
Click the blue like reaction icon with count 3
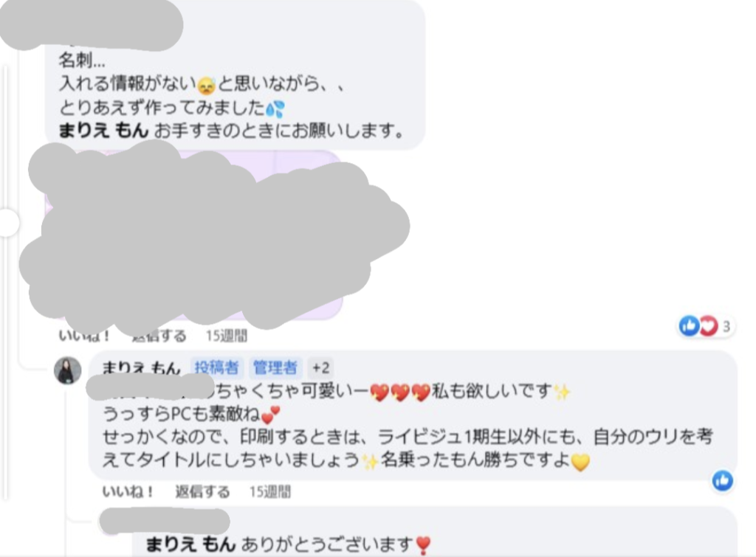point(689,326)
